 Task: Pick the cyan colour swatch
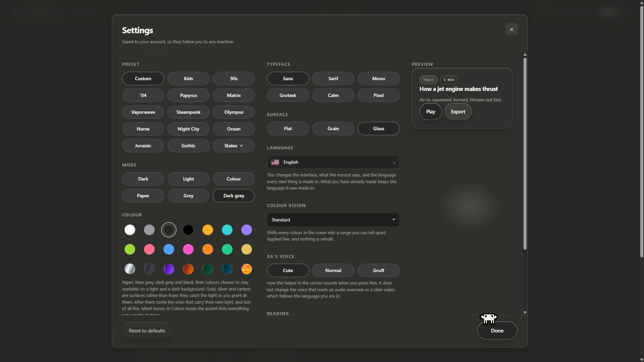tap(227, 230)
